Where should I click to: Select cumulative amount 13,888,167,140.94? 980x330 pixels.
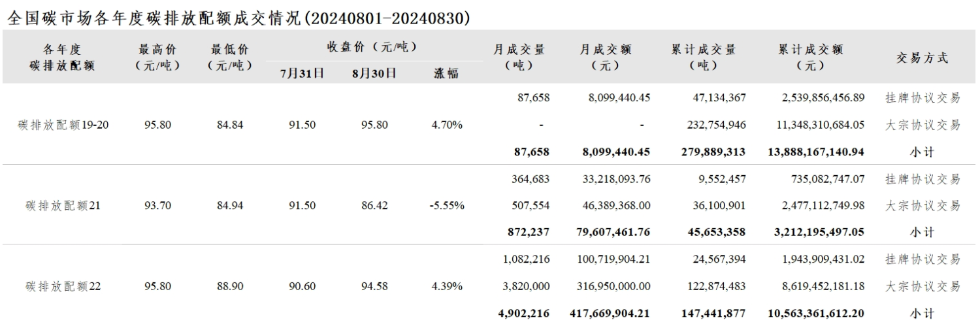[813, 152]
